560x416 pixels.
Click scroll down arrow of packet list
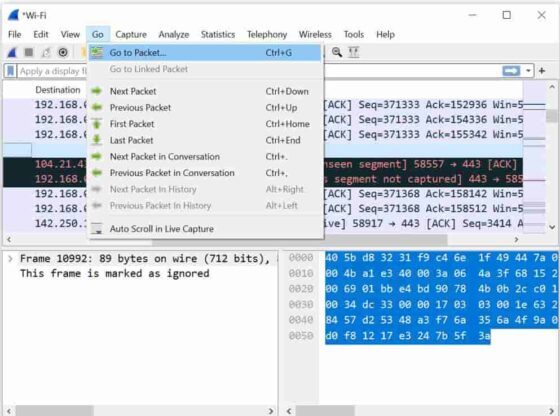click(x=552, y=227)
